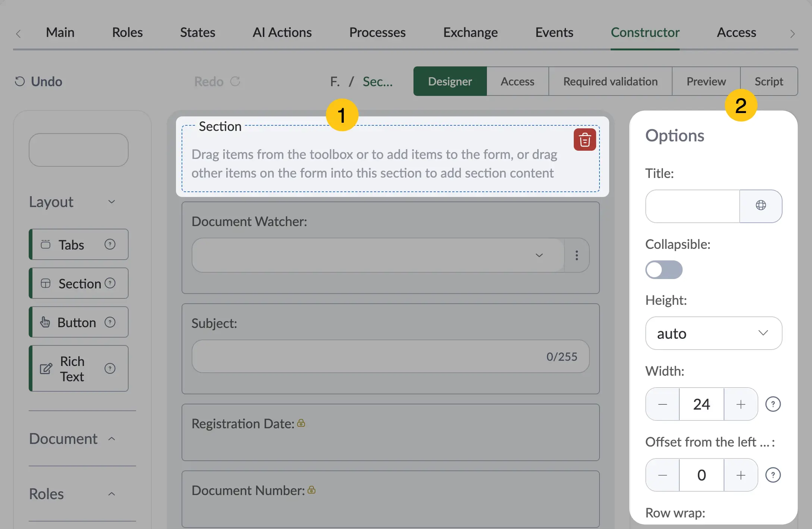Screen dimensions: 812x529
Task: Select the Document Number field block
Action: pyautogui.click(x=390, y=499)
